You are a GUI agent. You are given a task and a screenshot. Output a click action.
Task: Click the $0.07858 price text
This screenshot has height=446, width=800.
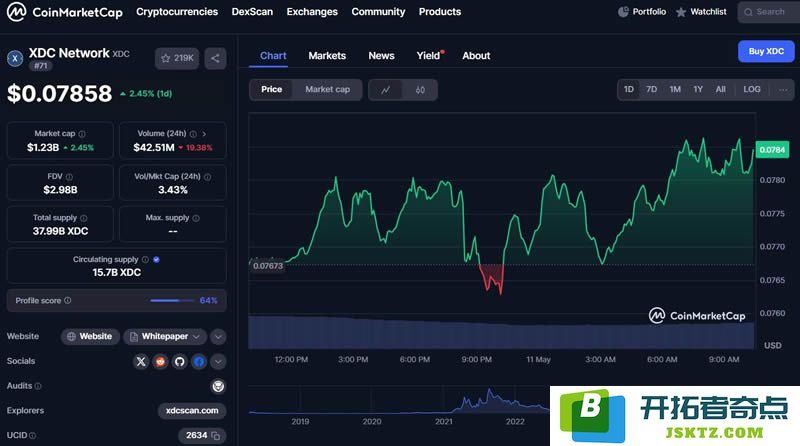coord(59,94)
